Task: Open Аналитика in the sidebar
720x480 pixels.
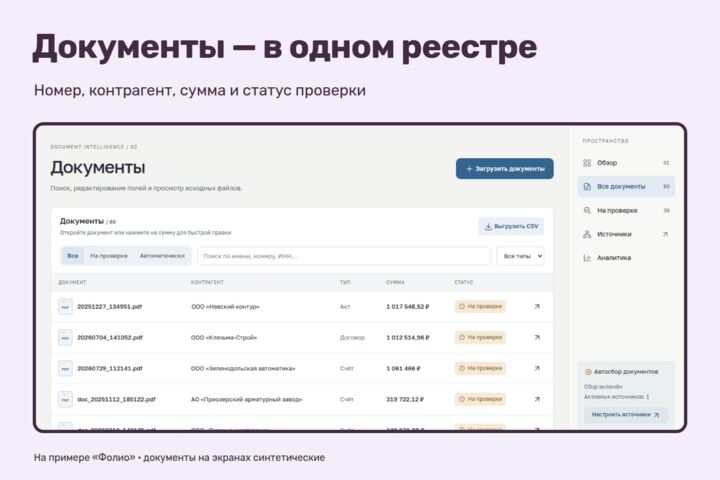Action: pyautogui.click(x=626, y=258)
